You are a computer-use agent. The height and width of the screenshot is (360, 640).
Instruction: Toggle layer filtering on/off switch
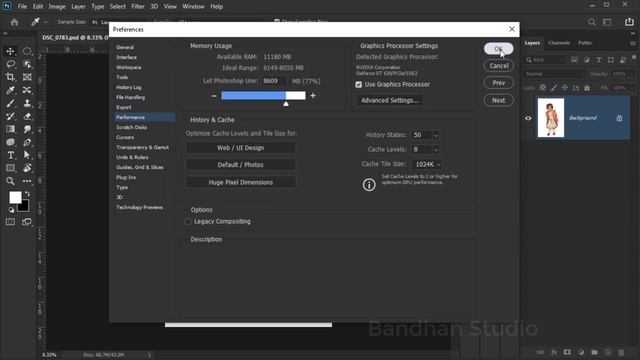[x=634, y=58]
